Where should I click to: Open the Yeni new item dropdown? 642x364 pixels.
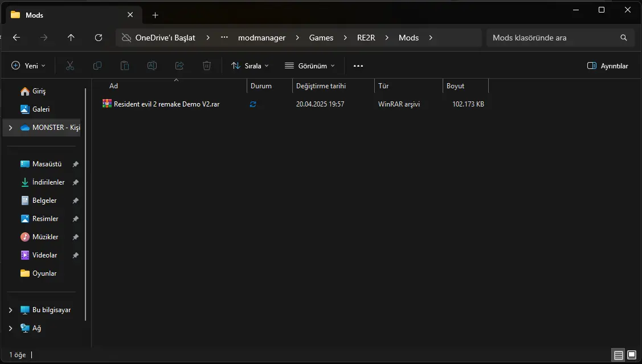(28, 66)
